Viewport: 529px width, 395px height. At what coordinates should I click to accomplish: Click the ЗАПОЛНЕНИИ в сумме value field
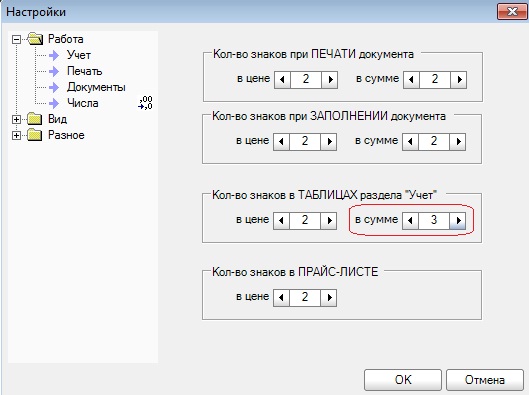(434, 142)
